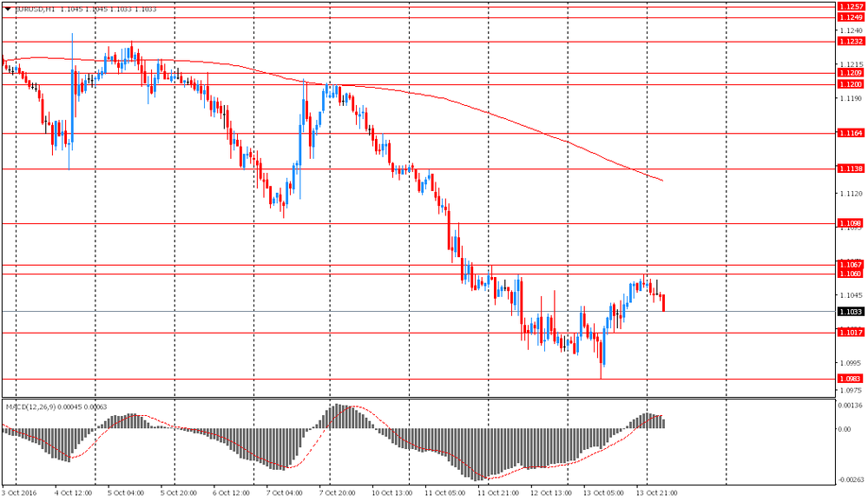Click the 13 Oct 21:00 time label
This screenshot has height=502, width=868.
click(x=658, y=492)
